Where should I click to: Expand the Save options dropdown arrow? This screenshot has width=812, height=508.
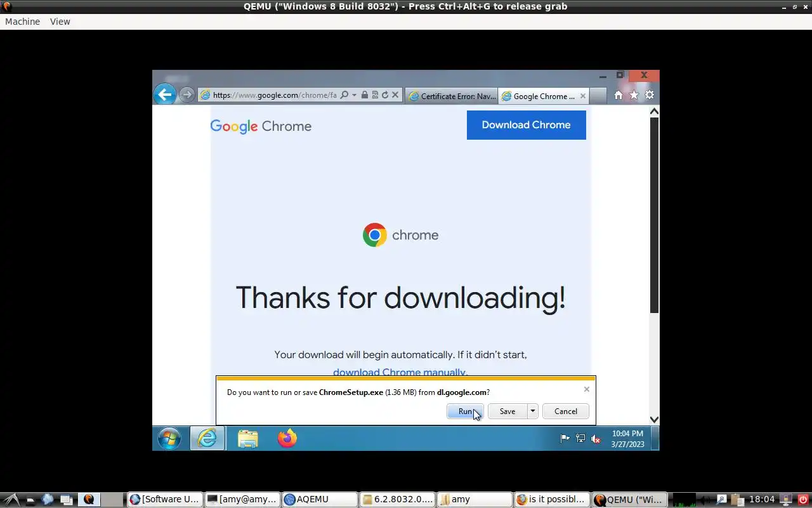(x=533, y=411)
